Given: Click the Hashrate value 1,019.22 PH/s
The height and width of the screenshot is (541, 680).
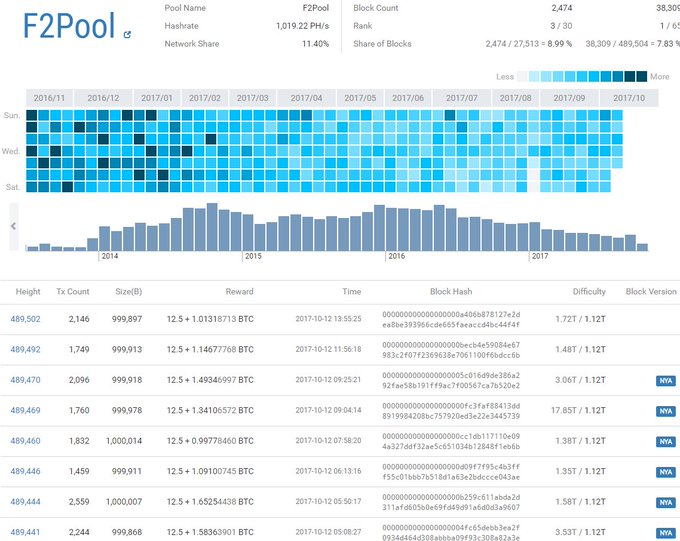Looking at the screenshot, I should [x=302, y=26].
